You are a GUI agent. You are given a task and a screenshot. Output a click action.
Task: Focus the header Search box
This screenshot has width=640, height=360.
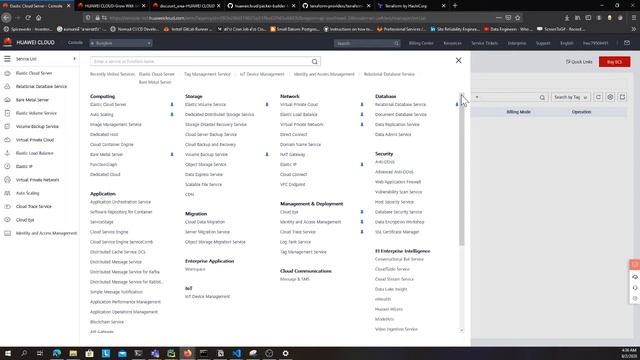click(367, 43)
